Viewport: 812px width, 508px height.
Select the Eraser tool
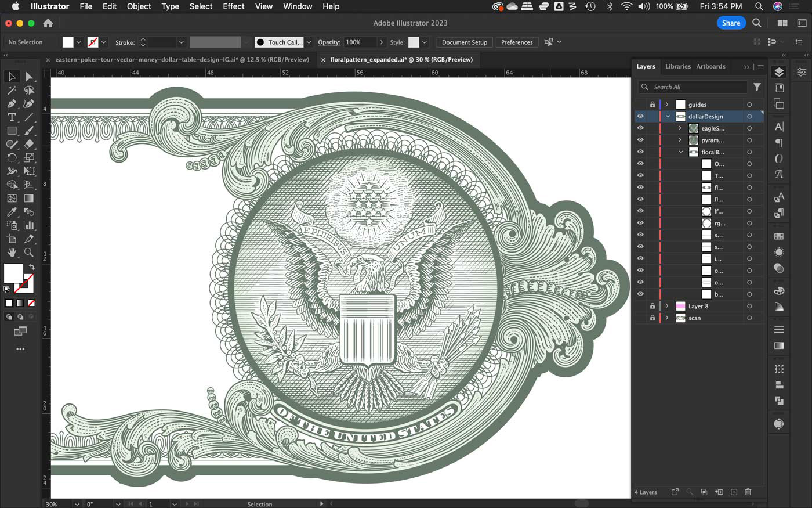pos(29,144)
